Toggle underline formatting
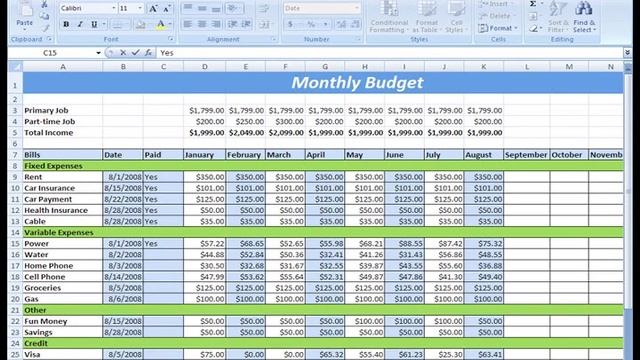Viewport: 640px width, 360px height. [94, 24]
